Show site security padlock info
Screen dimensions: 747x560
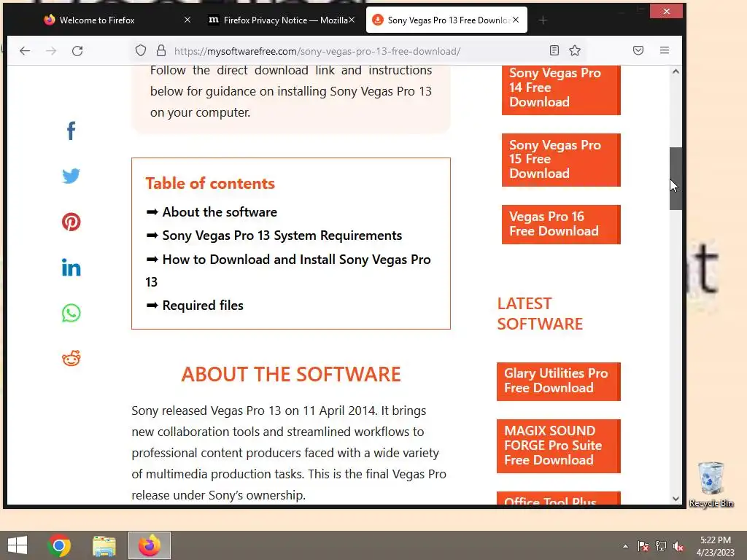161,50
